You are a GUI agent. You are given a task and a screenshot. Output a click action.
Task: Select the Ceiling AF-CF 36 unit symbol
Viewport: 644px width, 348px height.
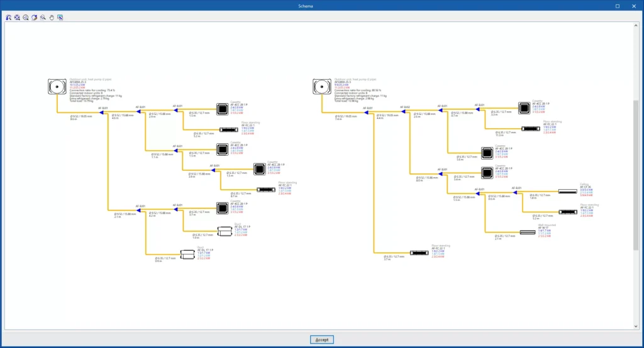567,192
